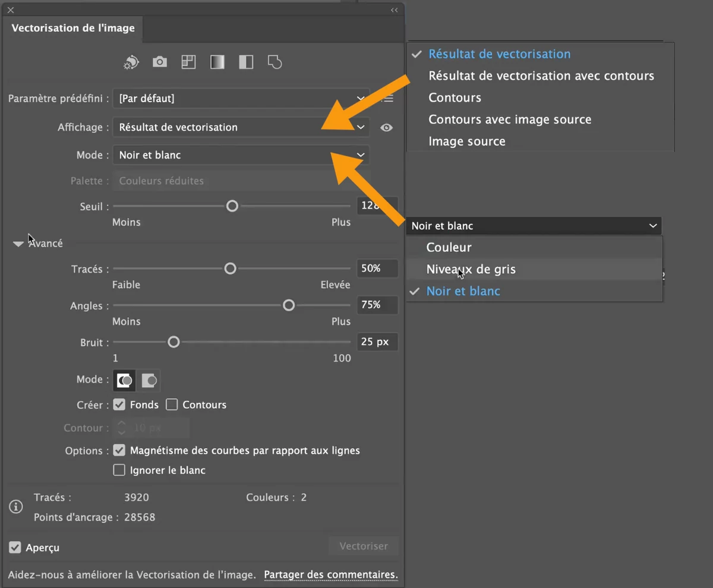Collapse the Avancé section

pyautogui.click(x=18, y=244)
